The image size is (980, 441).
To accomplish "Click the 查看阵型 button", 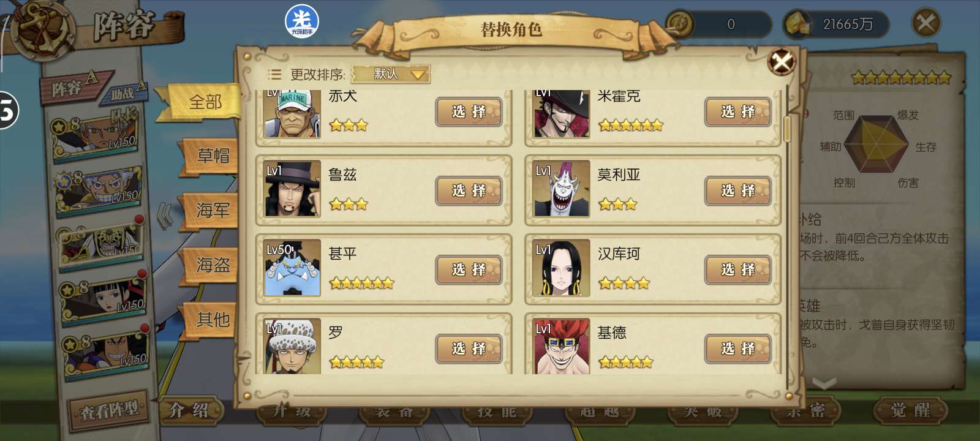I will click(x=109, y=410).
